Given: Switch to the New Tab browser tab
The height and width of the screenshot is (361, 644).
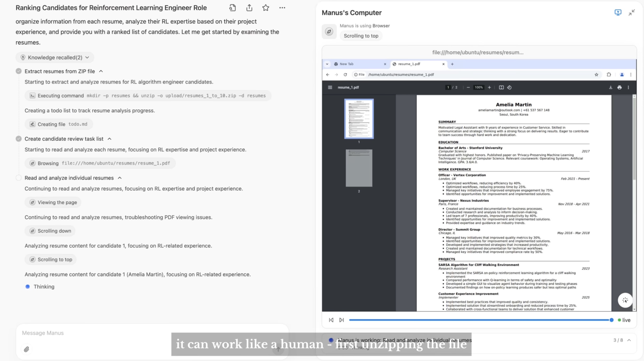Looking at the screenshot, I should [347, 64].
